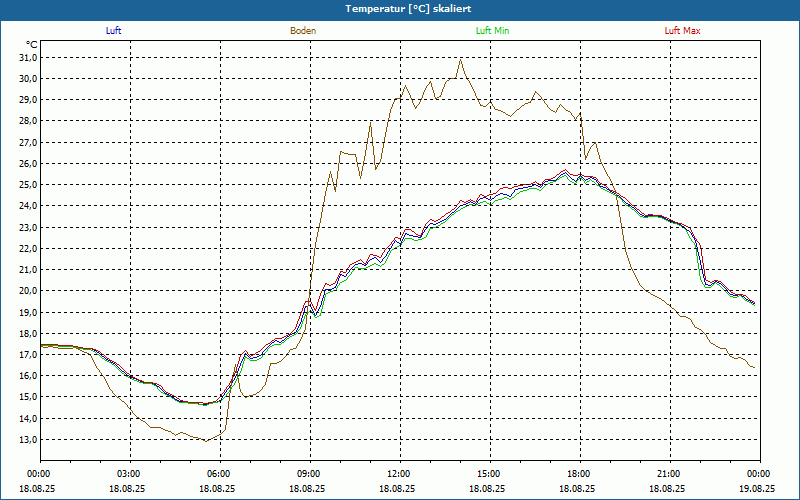Click the 19.08.25 date label
The width and height of the screenshot is (800, 500).
click(x=757, y=488)
